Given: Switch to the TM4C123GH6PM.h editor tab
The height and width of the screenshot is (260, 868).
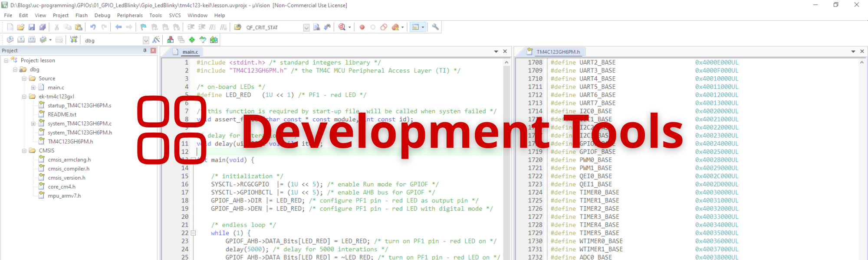Looking at the screenshot, I should coord(558,52).
